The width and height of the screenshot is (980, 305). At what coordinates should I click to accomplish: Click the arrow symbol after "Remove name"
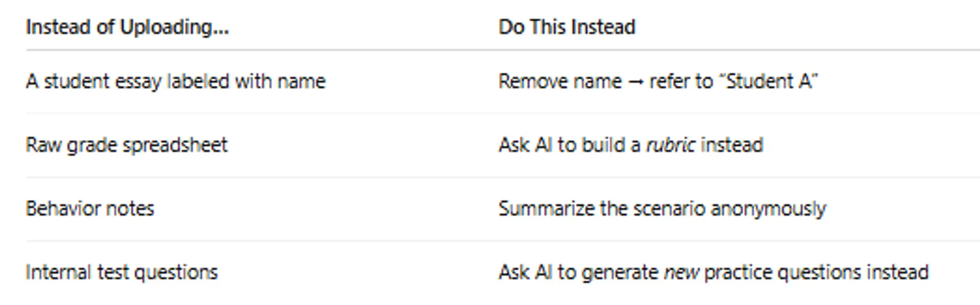(x=635, y=82)
